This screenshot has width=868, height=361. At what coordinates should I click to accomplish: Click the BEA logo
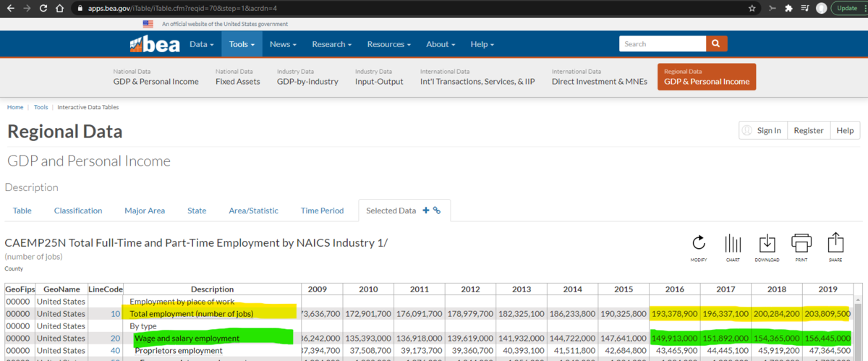coord(155,44)
